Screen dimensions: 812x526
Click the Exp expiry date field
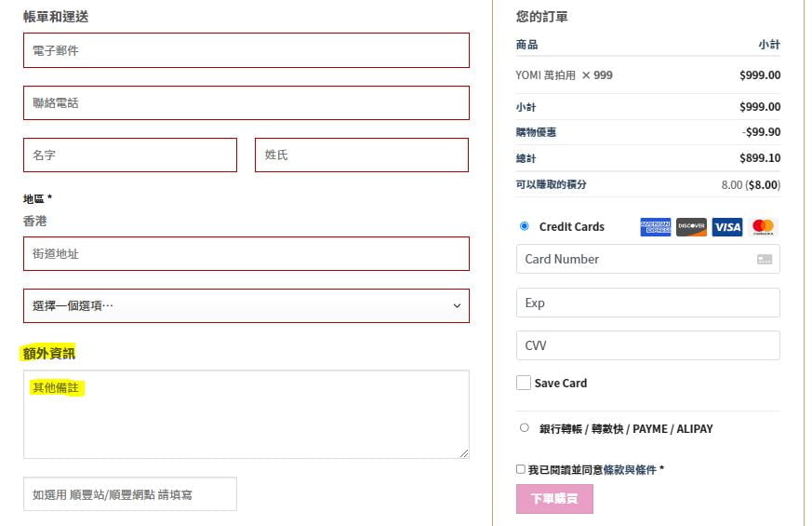648,303
